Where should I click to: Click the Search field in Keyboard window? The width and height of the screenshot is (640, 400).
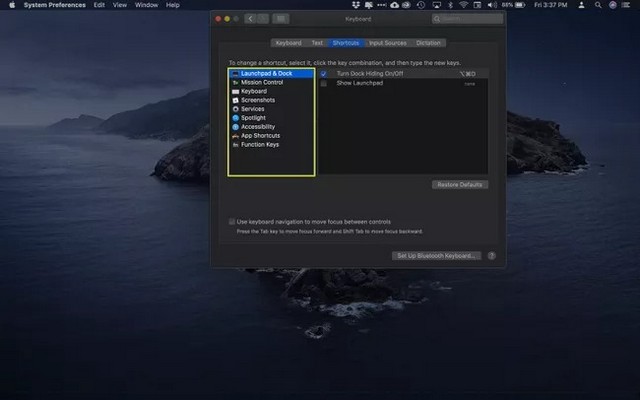coord(467,19)
